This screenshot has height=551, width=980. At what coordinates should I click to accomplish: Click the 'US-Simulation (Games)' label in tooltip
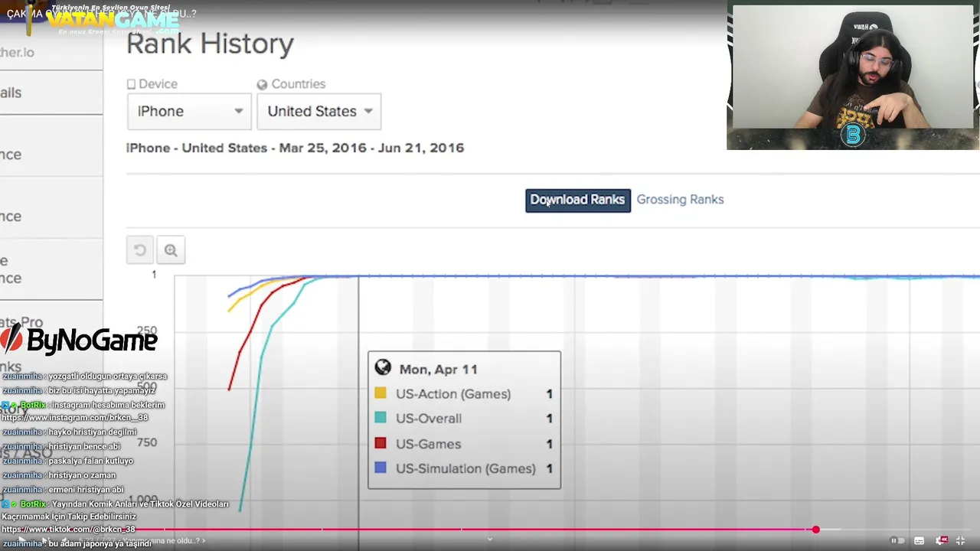pos(465,468)
